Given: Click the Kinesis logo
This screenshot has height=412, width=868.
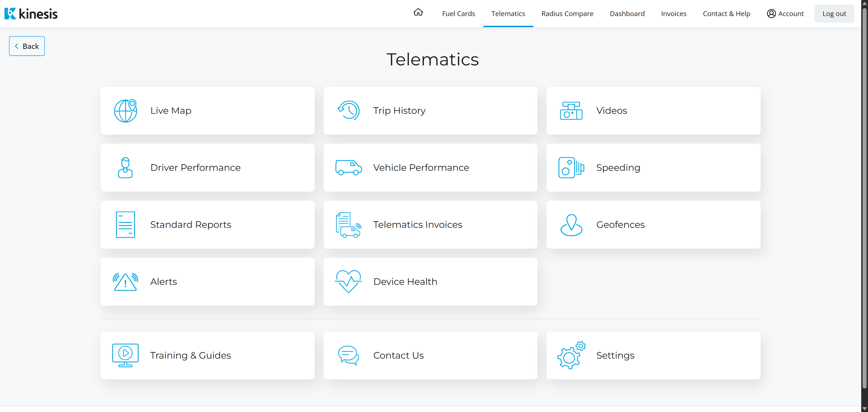Looking at the screenshot, I should (31, 14).
